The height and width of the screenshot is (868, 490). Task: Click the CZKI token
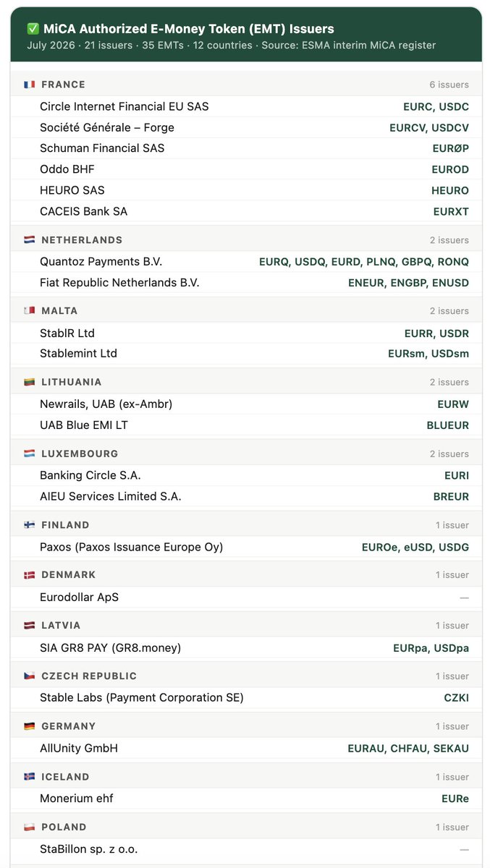click(457, 698)
